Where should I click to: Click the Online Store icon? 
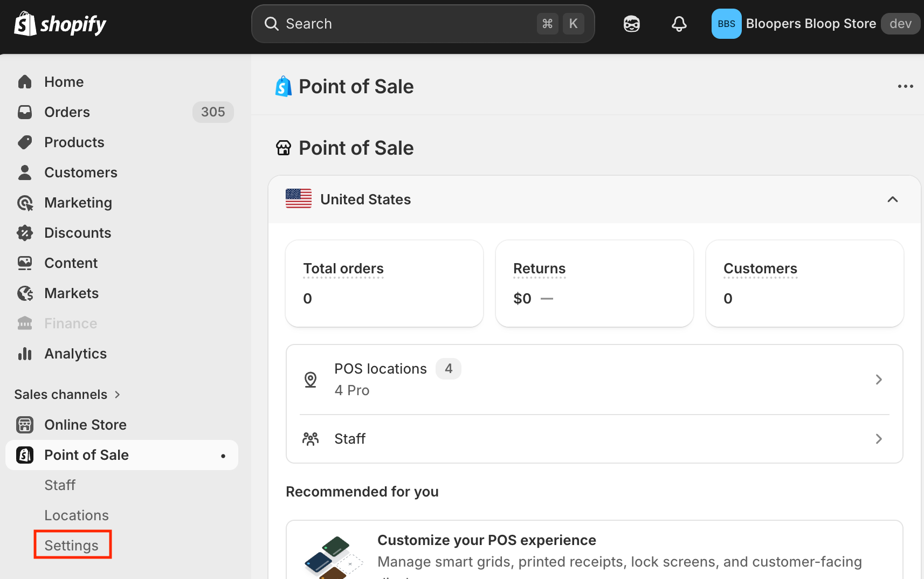(25, 425)
